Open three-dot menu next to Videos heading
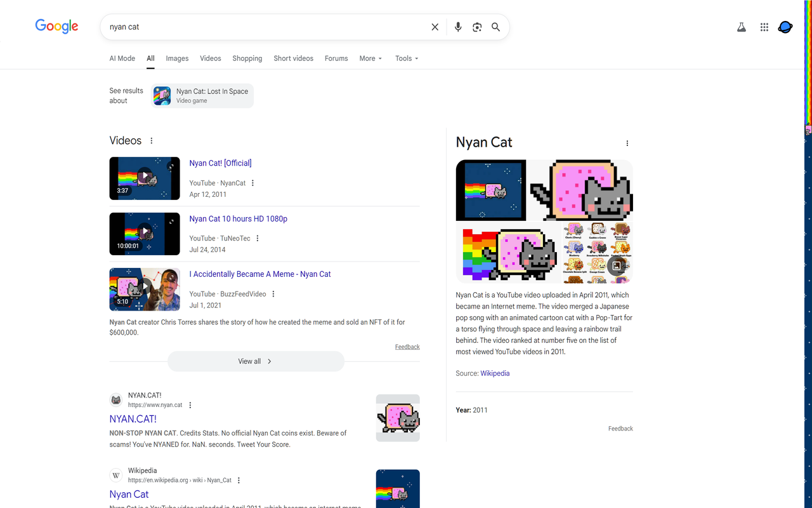 click(151, 141)
